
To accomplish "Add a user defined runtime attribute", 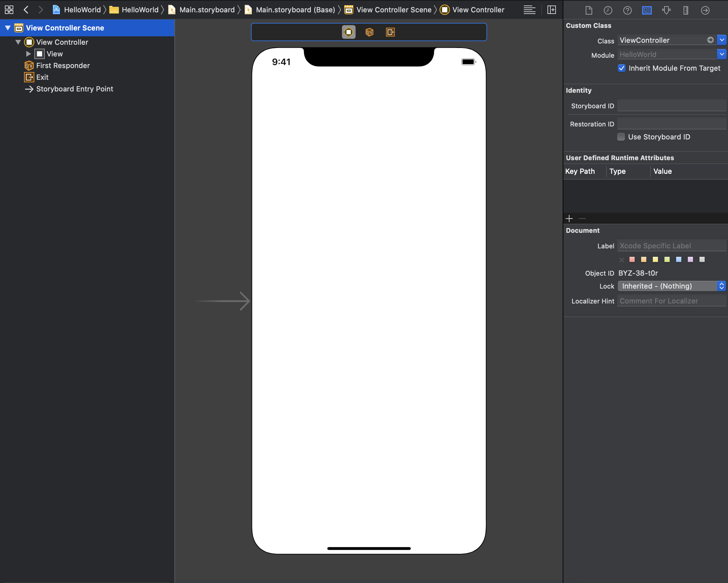I will pyautogui.click(x=569, y=219).
